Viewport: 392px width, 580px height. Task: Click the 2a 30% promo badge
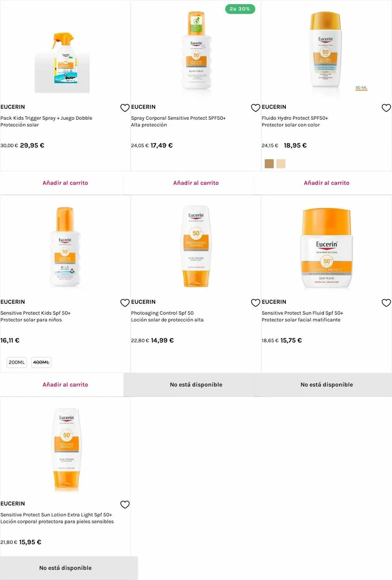(240, 9)
